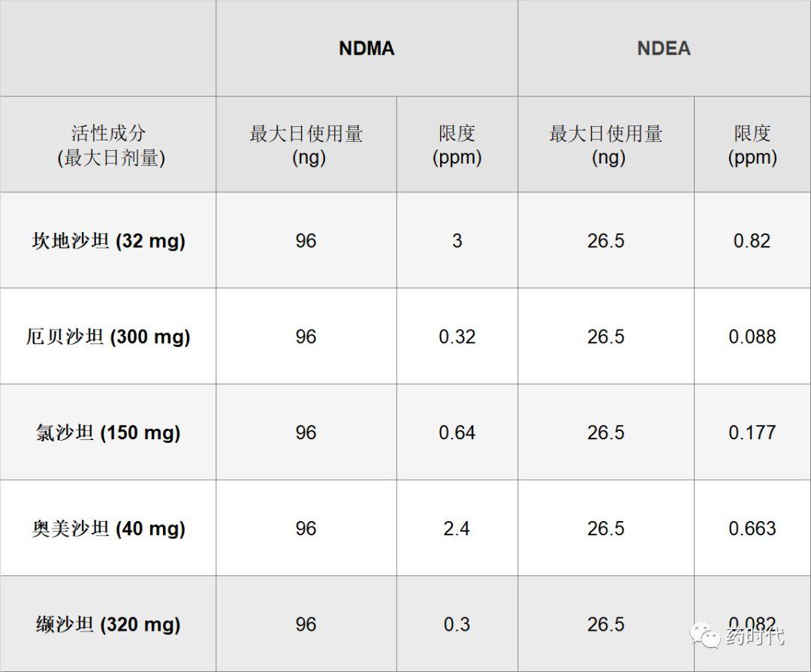Screen dimensions: 811x672
Task: Select the NDEA column header
Action: point(664,48)
